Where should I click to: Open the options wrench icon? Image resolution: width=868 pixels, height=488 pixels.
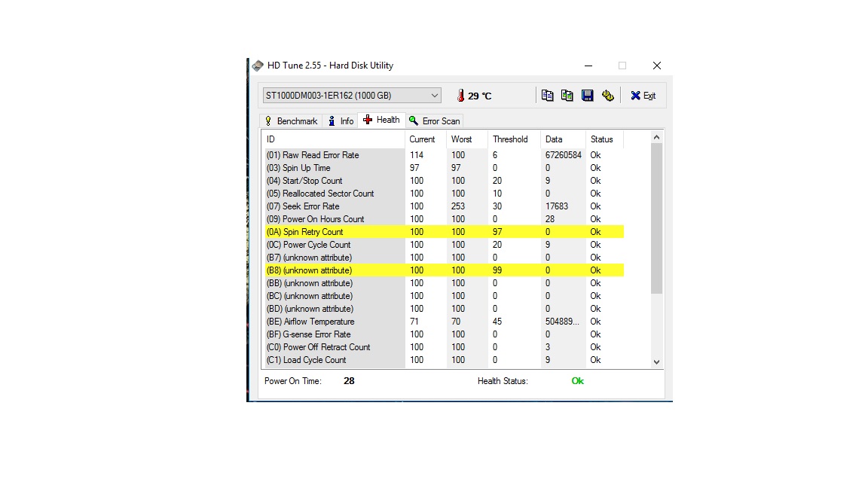tap(608, 95)
